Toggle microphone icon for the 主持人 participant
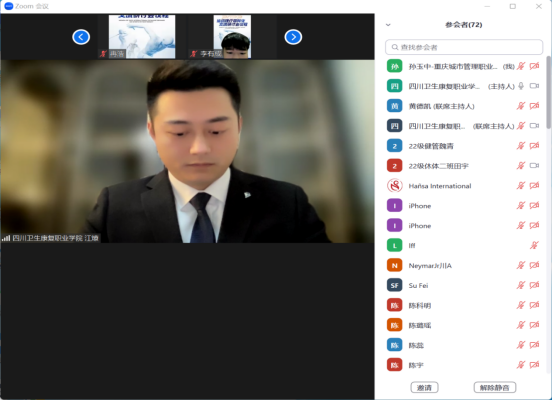The image size is (552, 400). tap(521, 86)
